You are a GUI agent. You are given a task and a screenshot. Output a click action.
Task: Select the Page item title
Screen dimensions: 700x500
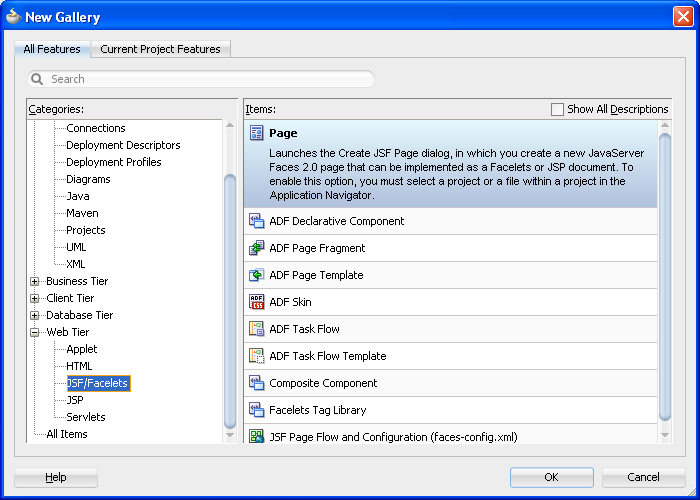pyautogui.click(x=283, y=133)
